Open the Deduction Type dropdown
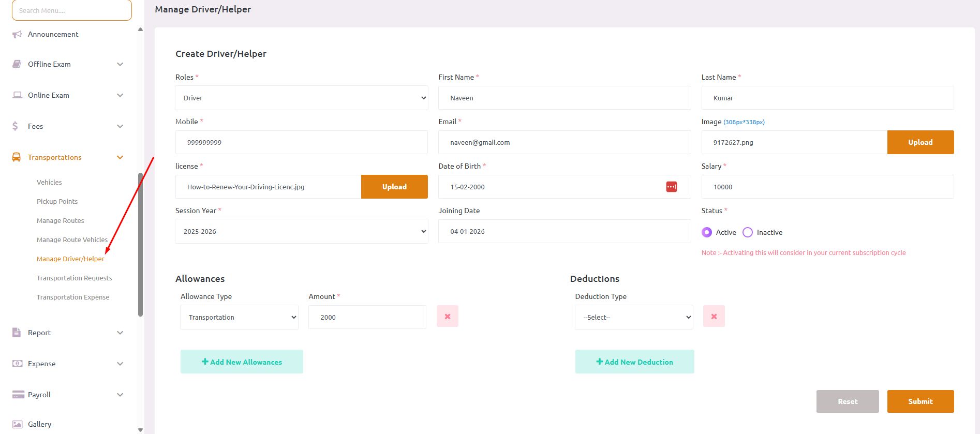Viewport: 980px width, 434px height. pos(634,317)
